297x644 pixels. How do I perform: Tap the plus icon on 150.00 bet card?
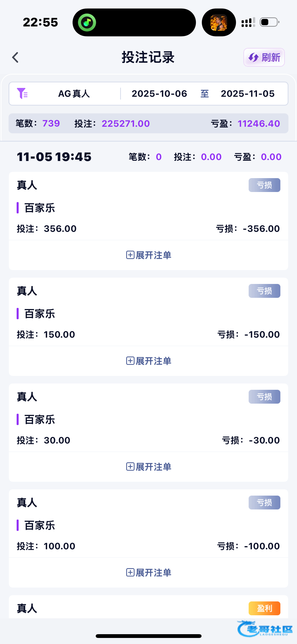pos(130,361)
